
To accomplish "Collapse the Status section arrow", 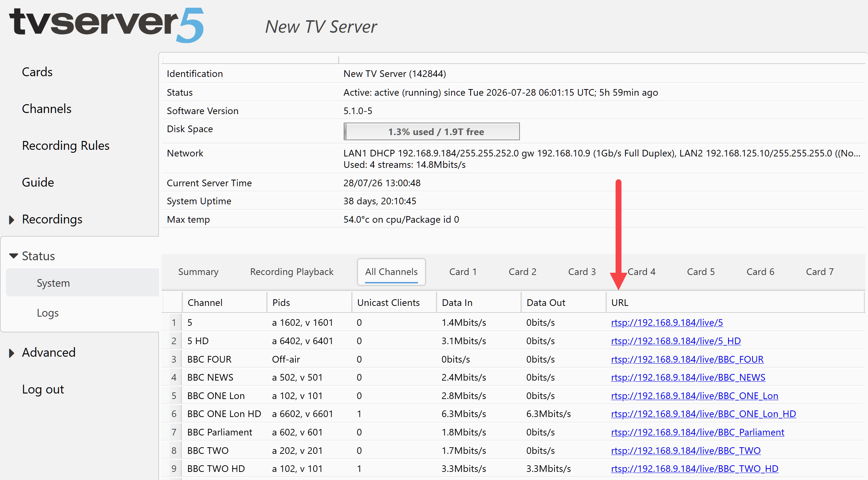I will click(x=14, y=256).
